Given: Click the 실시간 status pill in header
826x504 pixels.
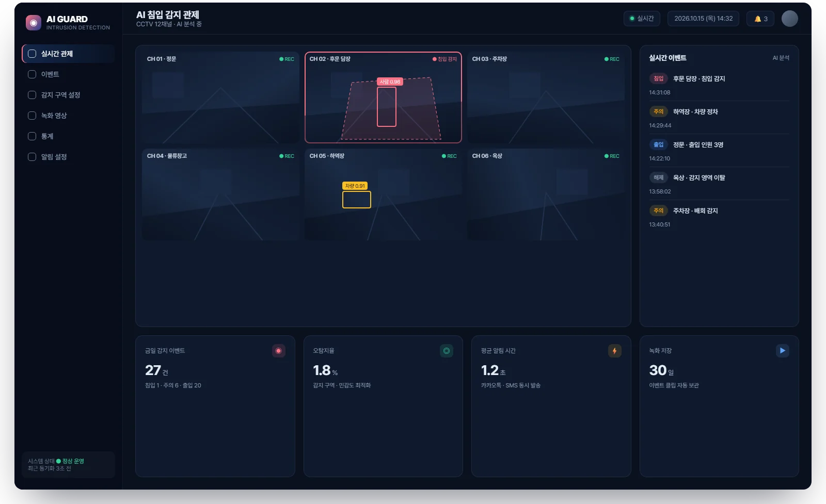Looking at the screenshot, I should 642,19.
